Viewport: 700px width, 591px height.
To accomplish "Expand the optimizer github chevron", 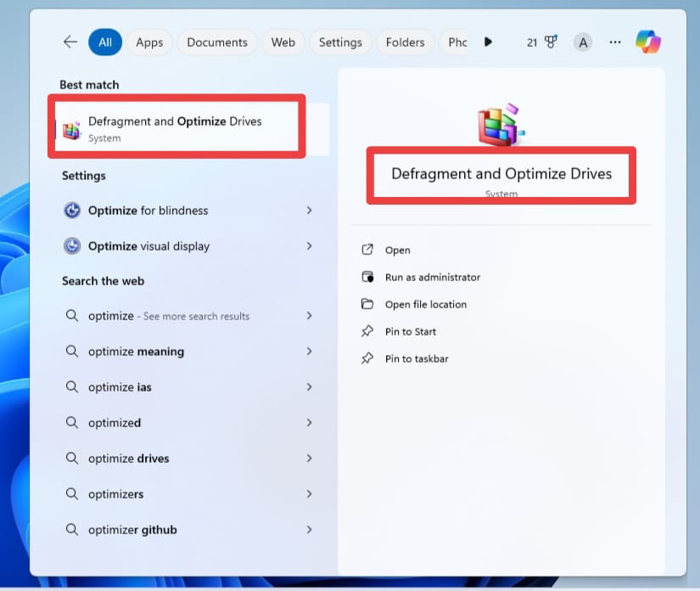I will coord(310,529).
